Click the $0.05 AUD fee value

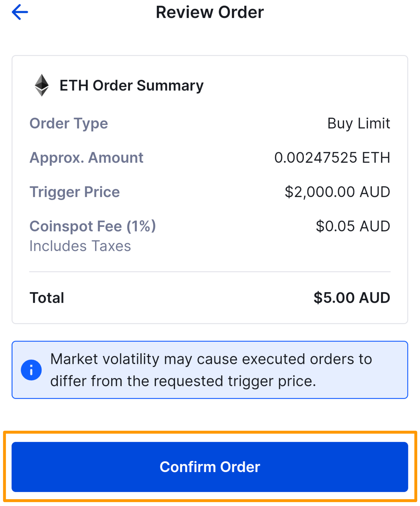tap(353, 226)
